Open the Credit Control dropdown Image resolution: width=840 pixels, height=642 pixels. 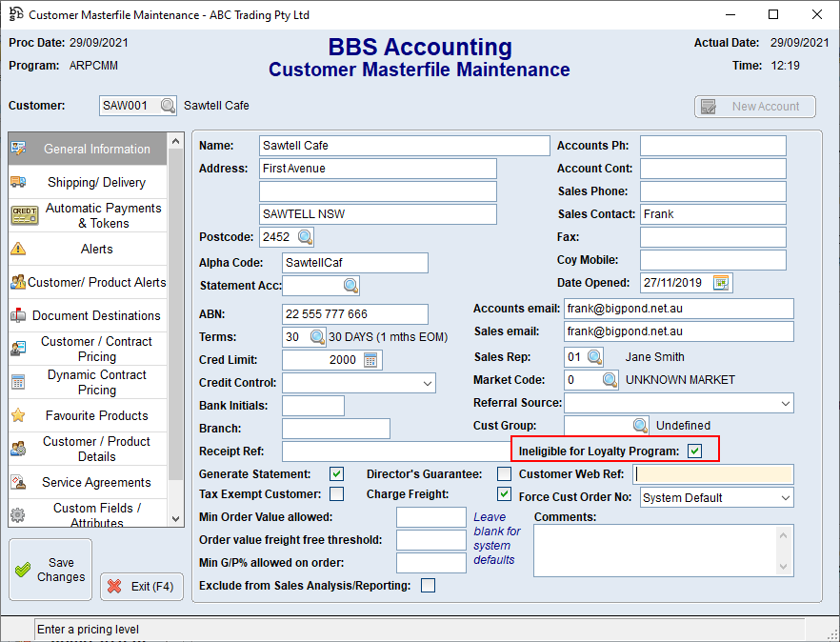429,382
